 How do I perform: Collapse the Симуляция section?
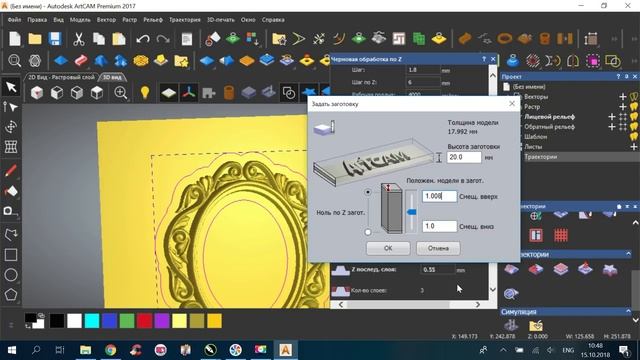(x=628, y=311)
